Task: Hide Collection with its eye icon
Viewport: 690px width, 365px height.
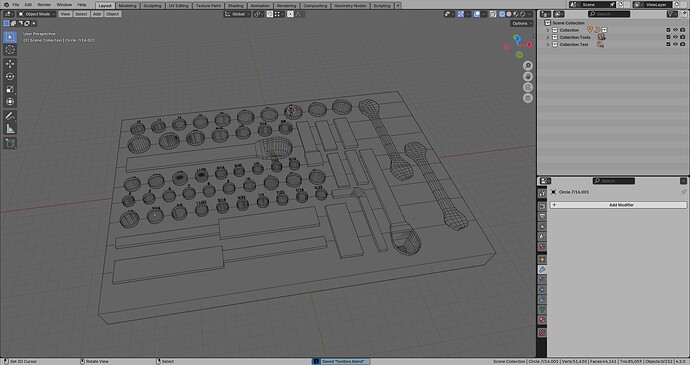Action: pyautogui.click(x=675, y=30)
